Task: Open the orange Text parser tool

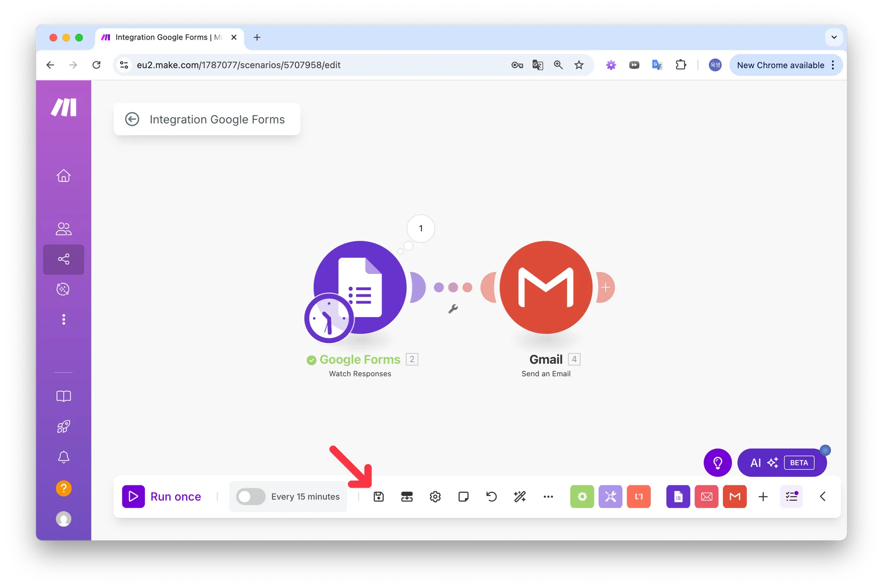Action: (639, 497)
